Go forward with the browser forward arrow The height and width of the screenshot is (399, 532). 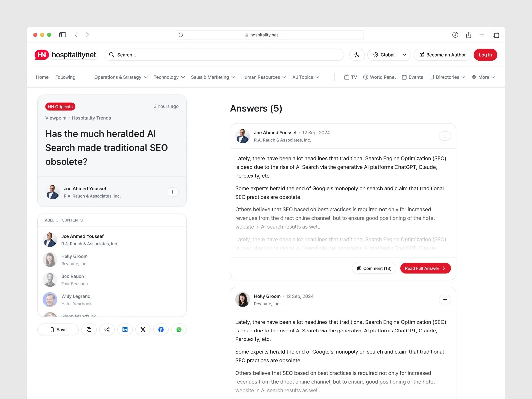87,35
